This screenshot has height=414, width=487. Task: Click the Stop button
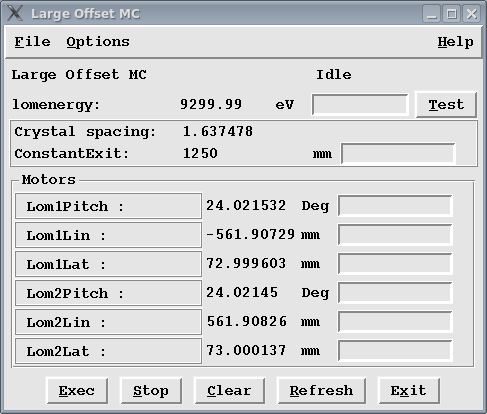151,391
